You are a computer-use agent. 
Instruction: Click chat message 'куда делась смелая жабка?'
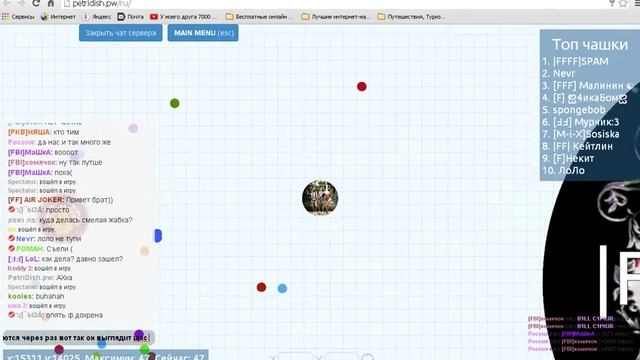coord(86,220)
